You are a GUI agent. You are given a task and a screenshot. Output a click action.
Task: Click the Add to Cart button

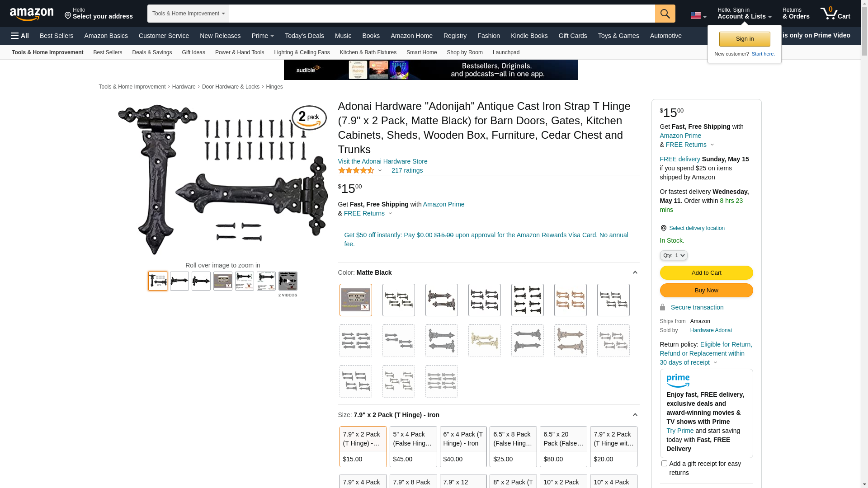pyautogui.click(x=706, y=272)
